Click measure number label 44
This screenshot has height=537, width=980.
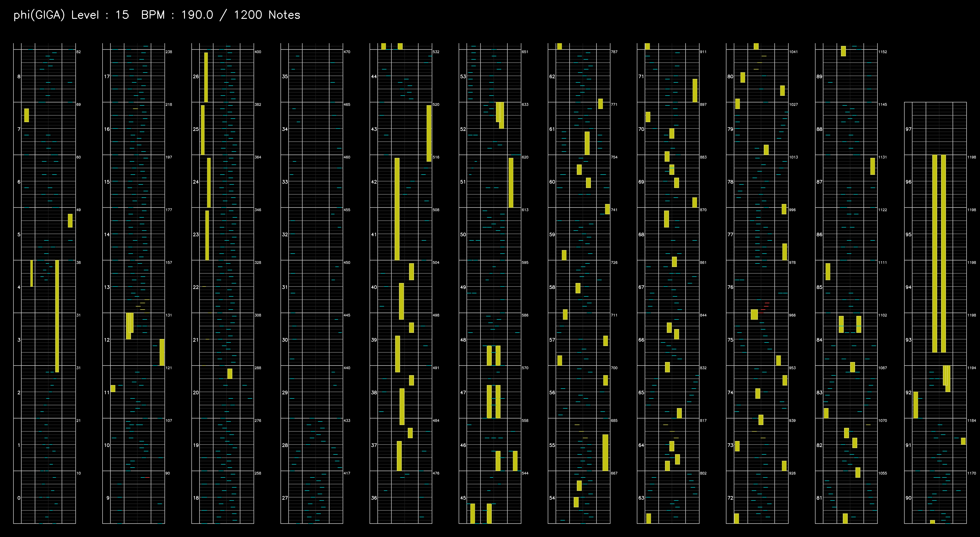point(374,76)
